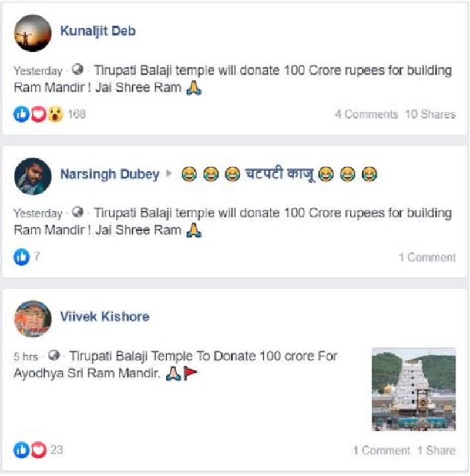Click the heart reaction on Viivek Kishore's post
This screenshot has height=476, width=470.
(x=38, y=450)
